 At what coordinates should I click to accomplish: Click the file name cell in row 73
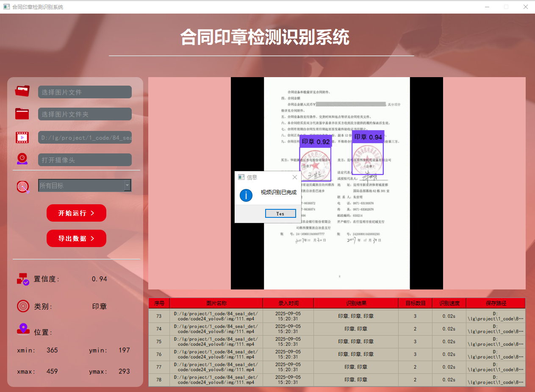tap(216, 316)
